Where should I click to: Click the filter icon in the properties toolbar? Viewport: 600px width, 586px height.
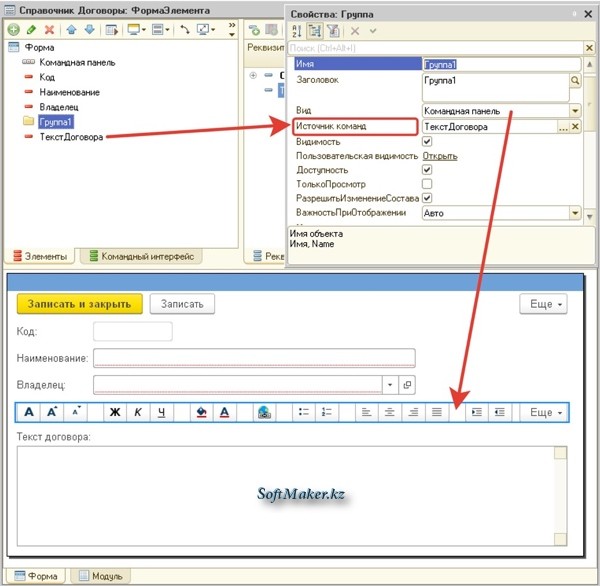[x=333, y=31]
